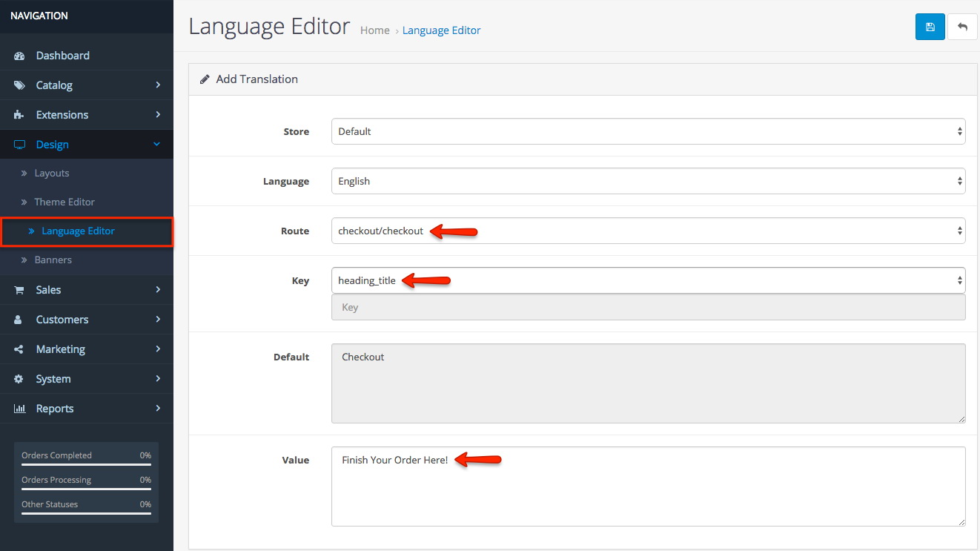Image resolution: width=980 pixels, height=551 pixels.
Task: Click the Language Editor breadcrumb link
Action: point(441,30)
